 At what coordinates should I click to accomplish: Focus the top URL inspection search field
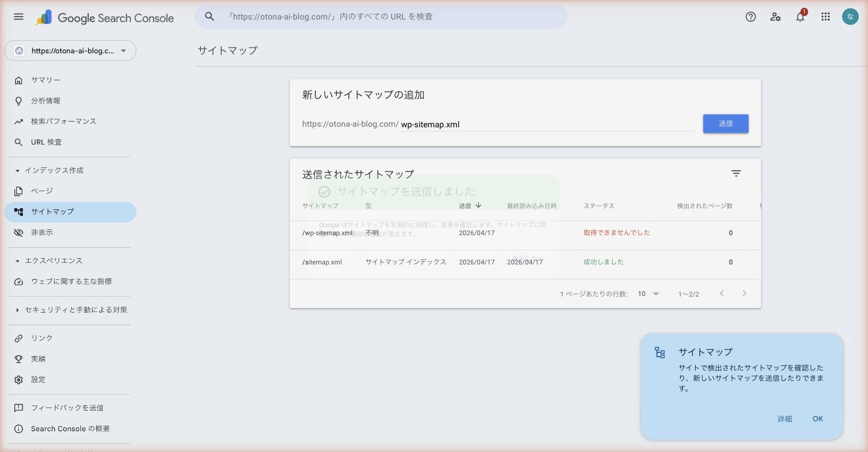(381, 17)
